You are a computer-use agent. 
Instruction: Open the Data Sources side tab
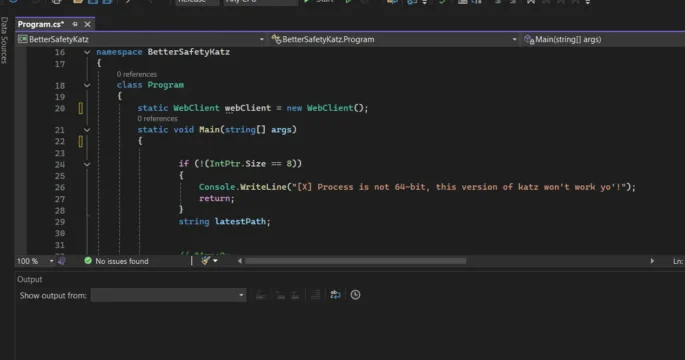(4, 40)
